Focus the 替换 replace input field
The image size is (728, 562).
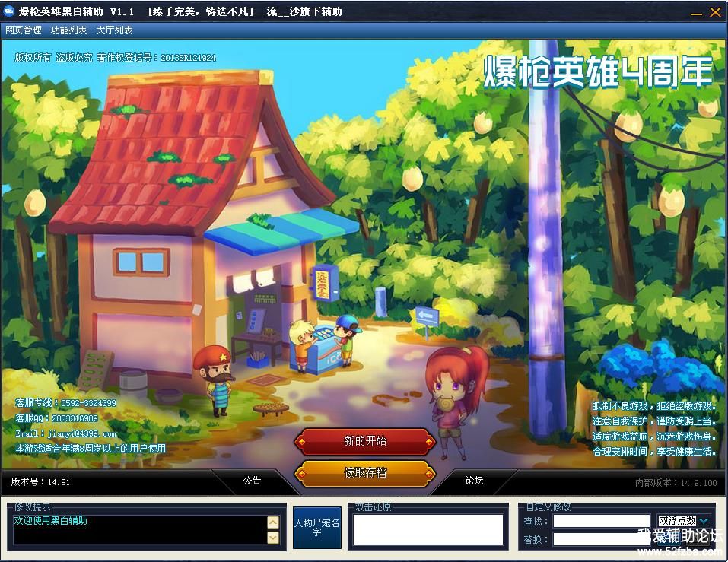pos(601,539)
